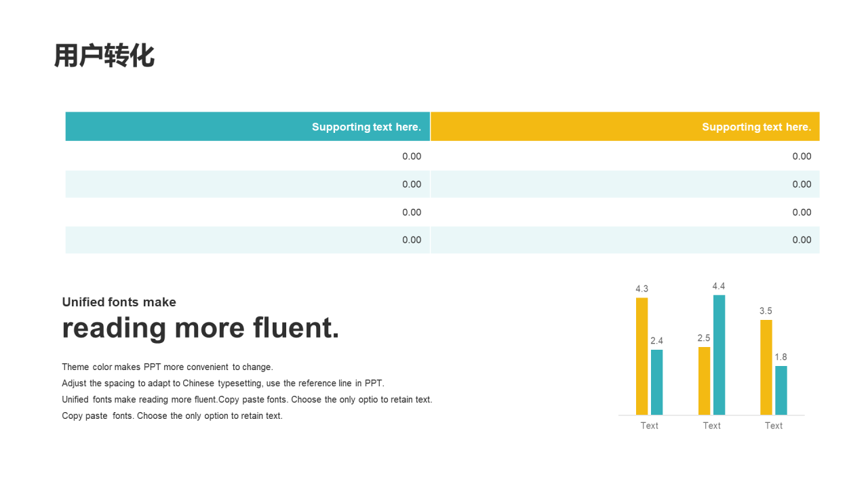
Task: Click the 4.4 data label in chart
Action: [719, 286]
